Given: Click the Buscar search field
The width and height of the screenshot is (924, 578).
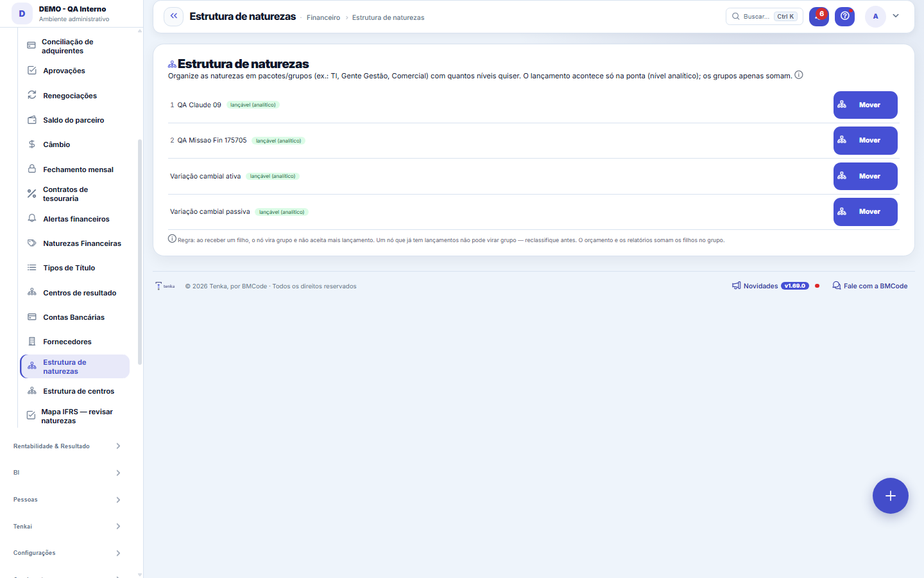Looking at the screenshot, I should (764, 16).
